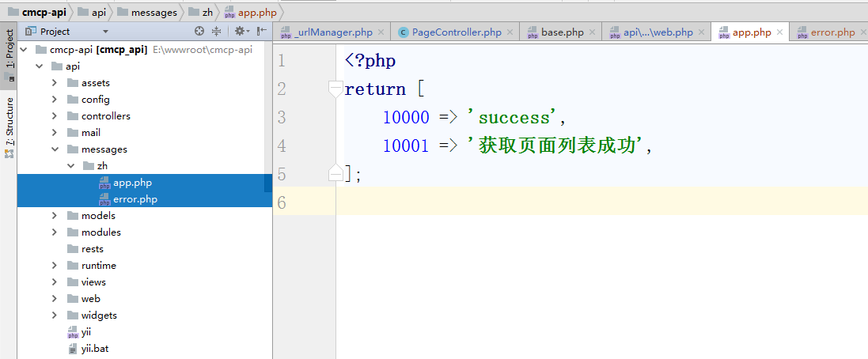Expand the runtime folder
The height and width of the screenshot is (359, 868).
tap(55, 266)
